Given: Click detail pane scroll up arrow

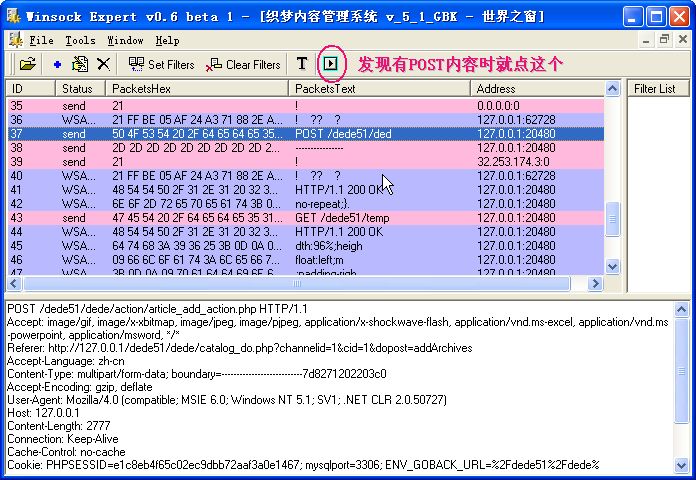Looking at the screenshot, I should [681, 309].
